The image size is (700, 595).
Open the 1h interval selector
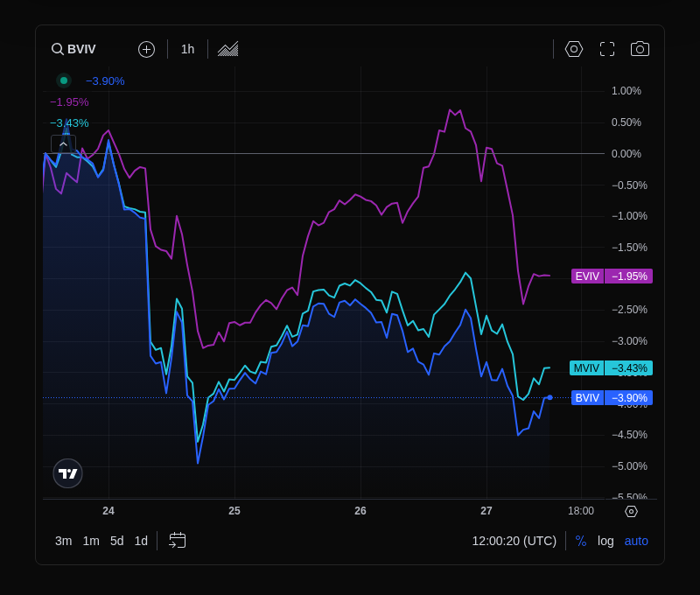(187, 49)
